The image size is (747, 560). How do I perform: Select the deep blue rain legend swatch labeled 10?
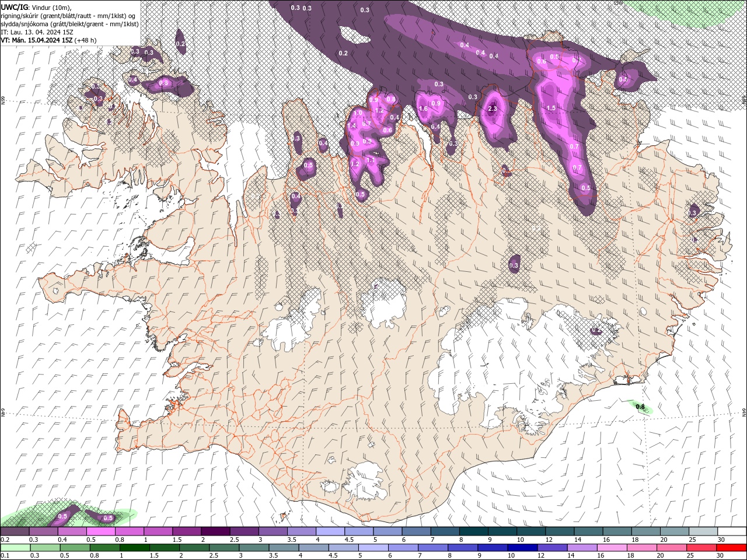coord(522,548)
